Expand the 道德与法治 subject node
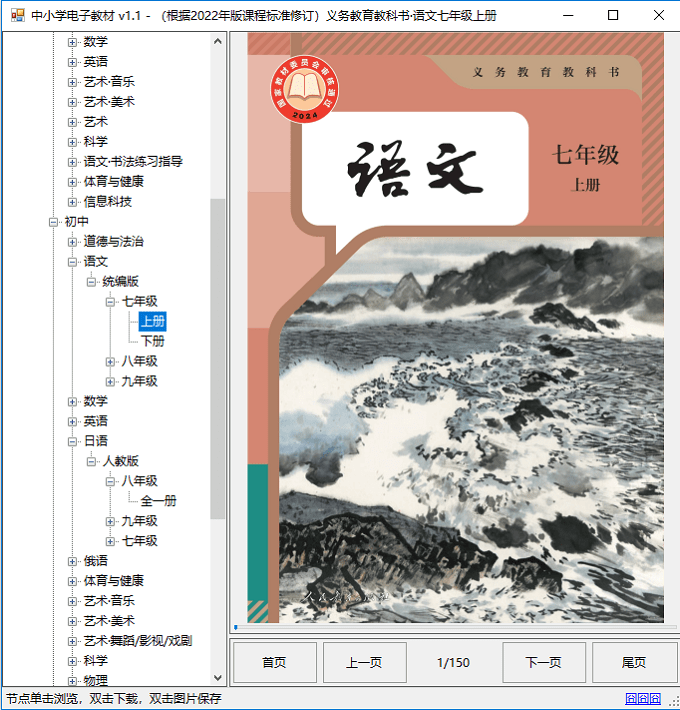The width and height of the screenshot is (680, 710). point(73,241)
